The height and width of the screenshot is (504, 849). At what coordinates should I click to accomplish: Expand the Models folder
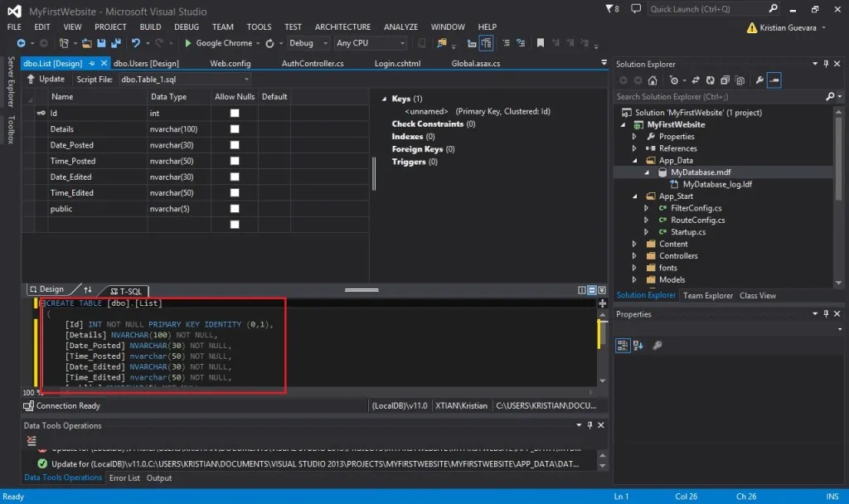pos(634,280)
